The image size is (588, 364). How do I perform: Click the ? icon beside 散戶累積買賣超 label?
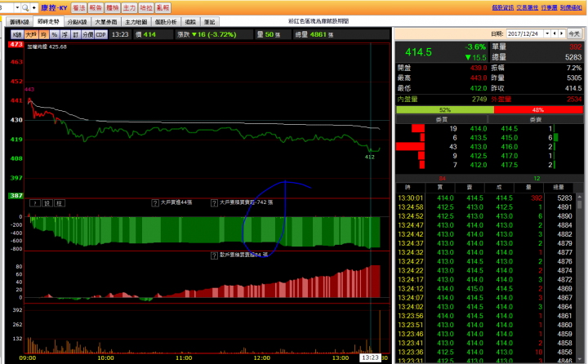coord(214,255)
